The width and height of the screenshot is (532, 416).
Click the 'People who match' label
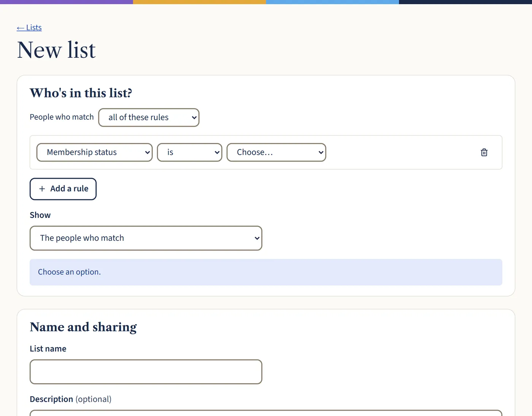click(62, 117)
